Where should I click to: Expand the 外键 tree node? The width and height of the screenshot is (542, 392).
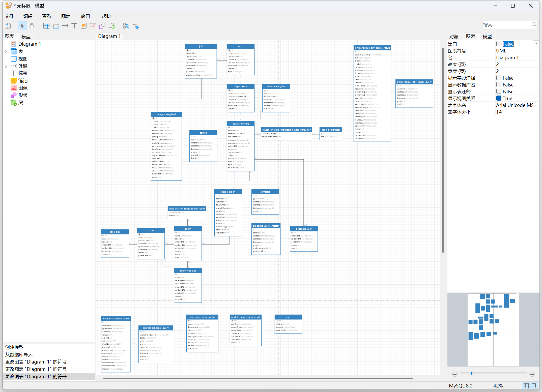click(6, 66)
